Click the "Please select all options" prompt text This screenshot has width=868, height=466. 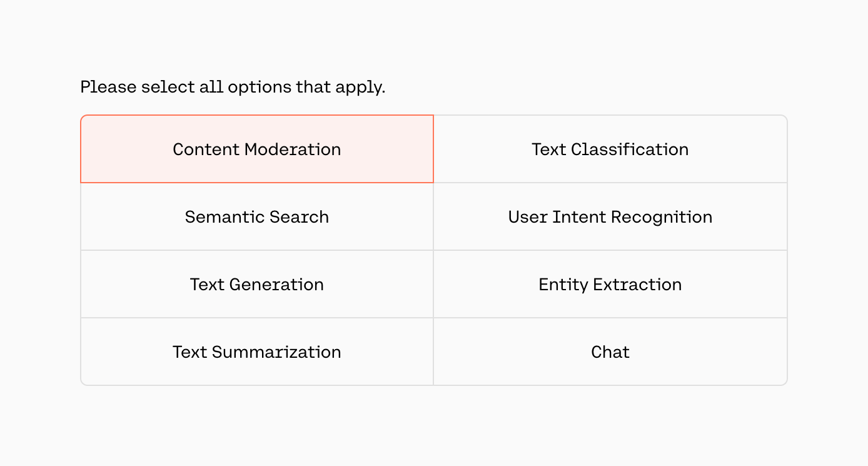tap(233, 87)
